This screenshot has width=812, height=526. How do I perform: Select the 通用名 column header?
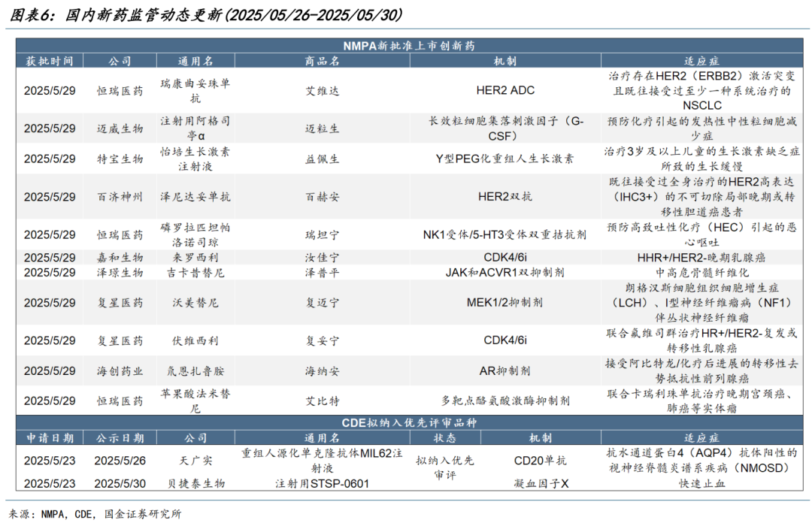click(x=194, y=61)
